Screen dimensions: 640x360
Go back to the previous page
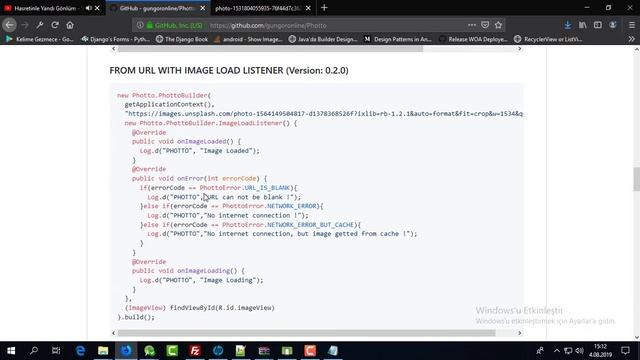(9, 25)
